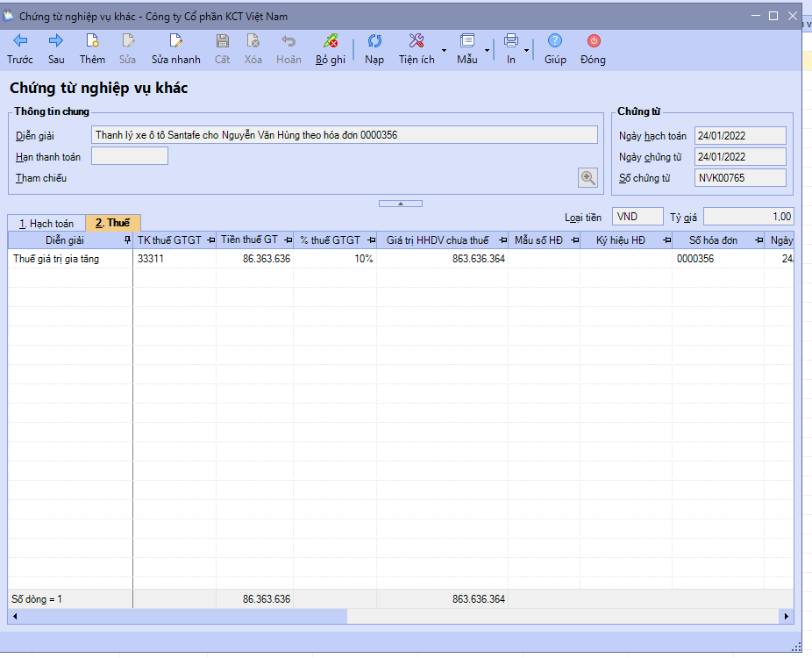Click the Tham chiếu label

coord(41,178)
